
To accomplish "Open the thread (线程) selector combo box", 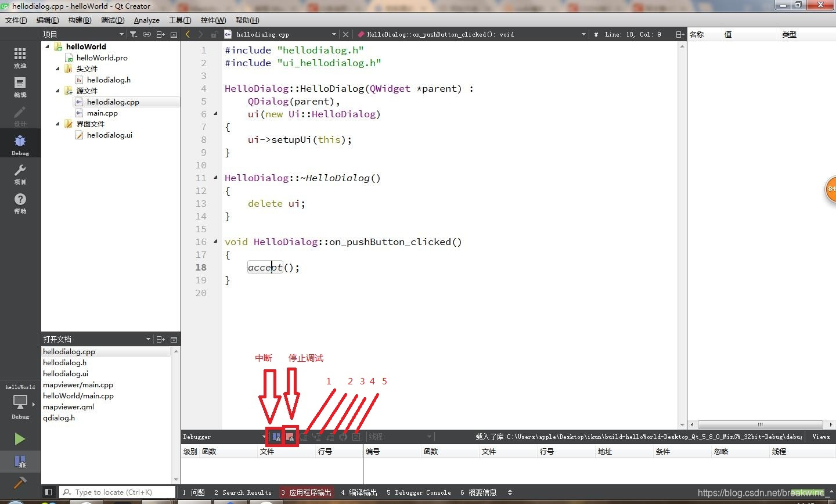I will pyautogui.click(x=401, y=437).
